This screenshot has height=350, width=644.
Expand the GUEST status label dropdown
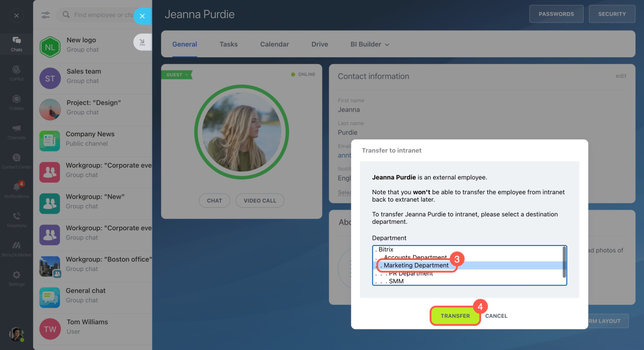pyautogui.click(x=177, y=75)
